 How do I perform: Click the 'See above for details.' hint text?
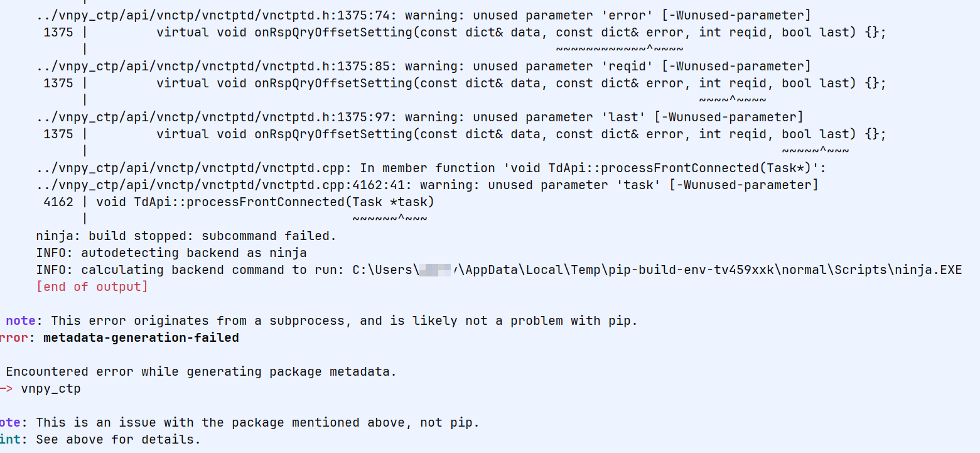pos(118,439)
